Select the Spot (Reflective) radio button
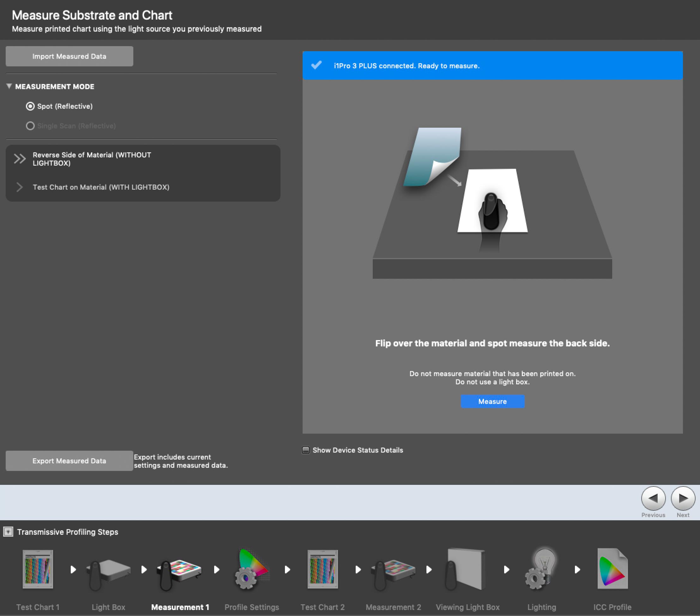The width and height of the screenshot is (700, 616). pos(30,106)
